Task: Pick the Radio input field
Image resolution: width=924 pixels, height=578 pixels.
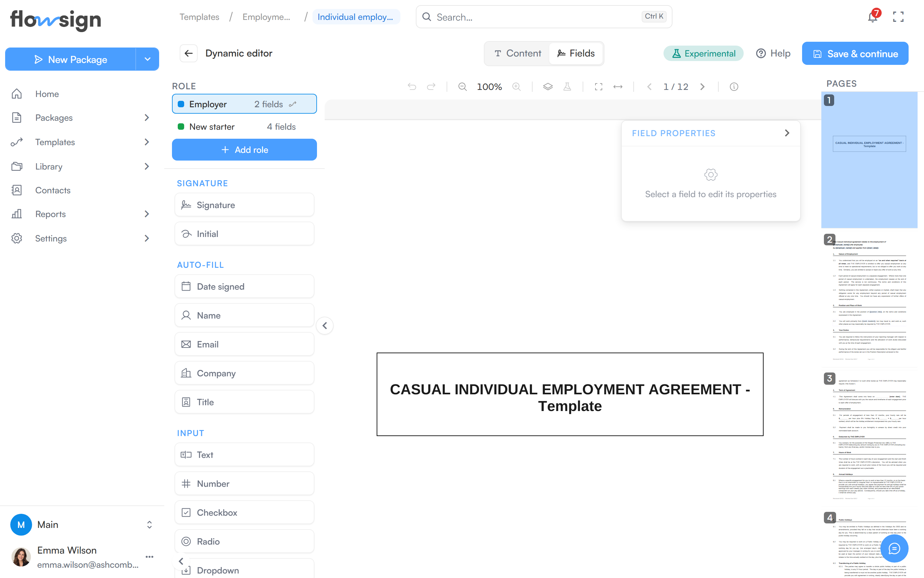Action: click(244, 541)
